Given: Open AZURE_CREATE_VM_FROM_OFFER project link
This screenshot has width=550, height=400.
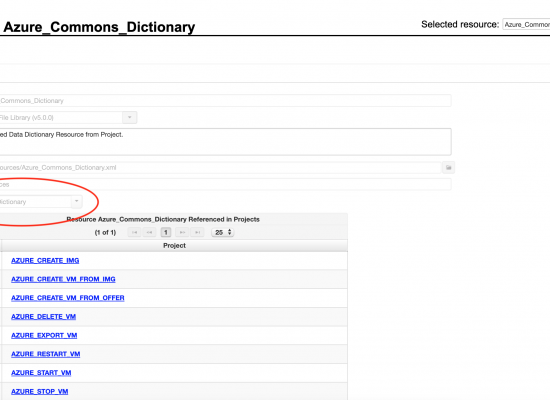Looking at the screenshot, I should click(x=68, y=298).
